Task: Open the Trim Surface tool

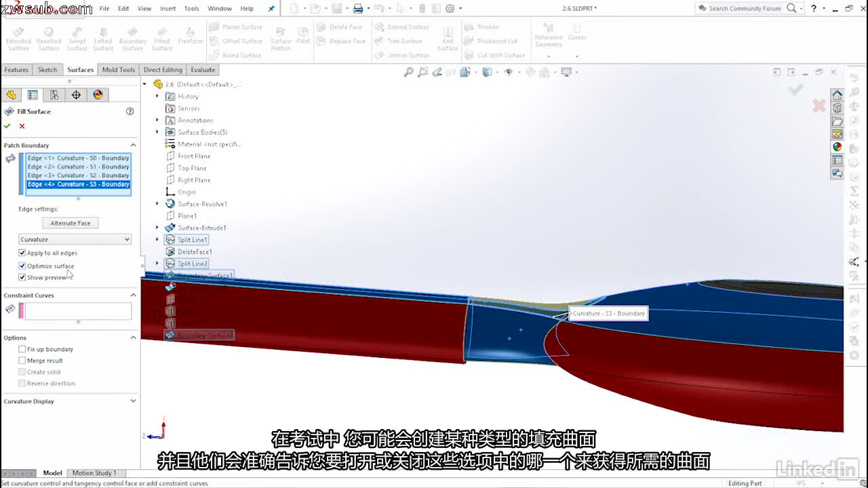Action: [403, 41]
